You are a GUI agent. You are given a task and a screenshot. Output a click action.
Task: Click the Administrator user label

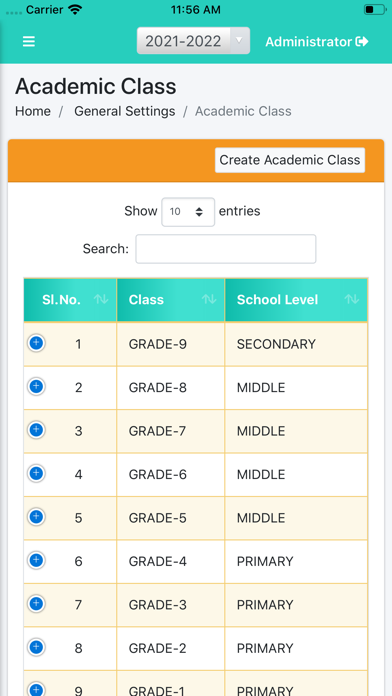tap(309, 42)
